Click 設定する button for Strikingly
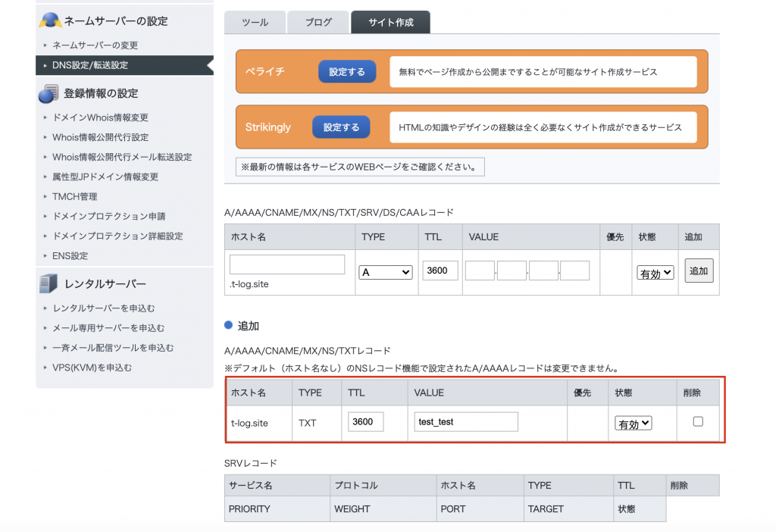 tap(341, 127)
